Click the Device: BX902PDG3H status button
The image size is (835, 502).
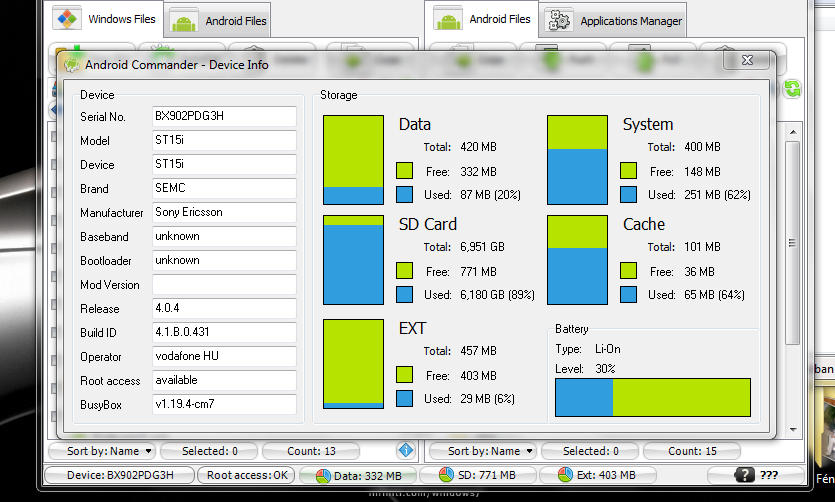120,475
